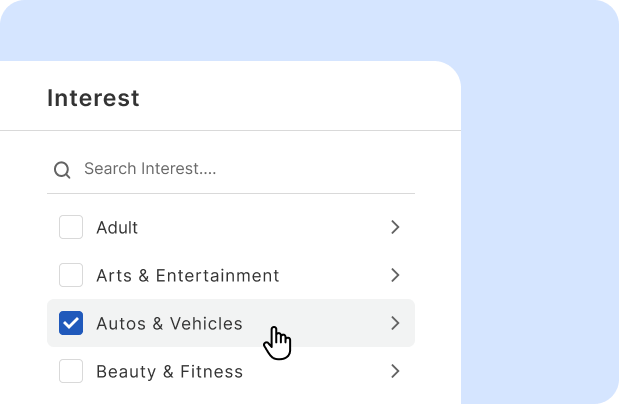Pick the Beauty & Fitness label

tap(169, 372)
